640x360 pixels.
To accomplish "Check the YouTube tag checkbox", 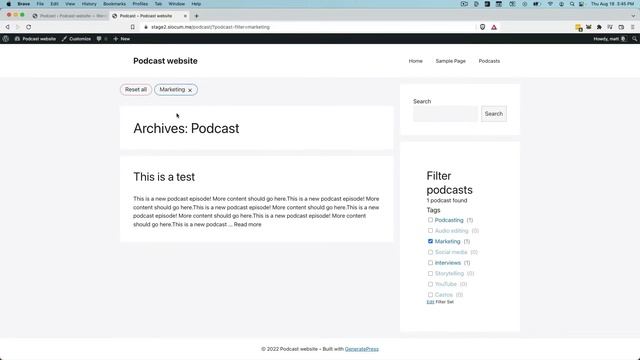I will pos(430,284).
